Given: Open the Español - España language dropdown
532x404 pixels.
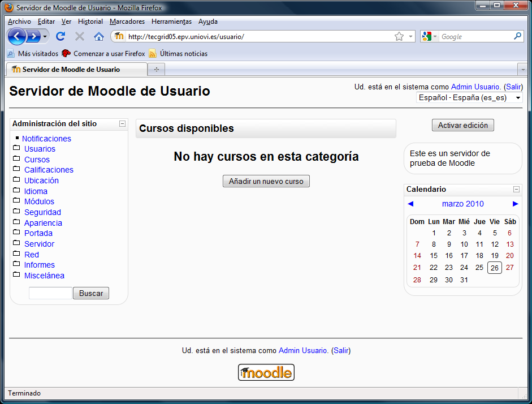Looking at the screenshot, I should click(470, 98).
